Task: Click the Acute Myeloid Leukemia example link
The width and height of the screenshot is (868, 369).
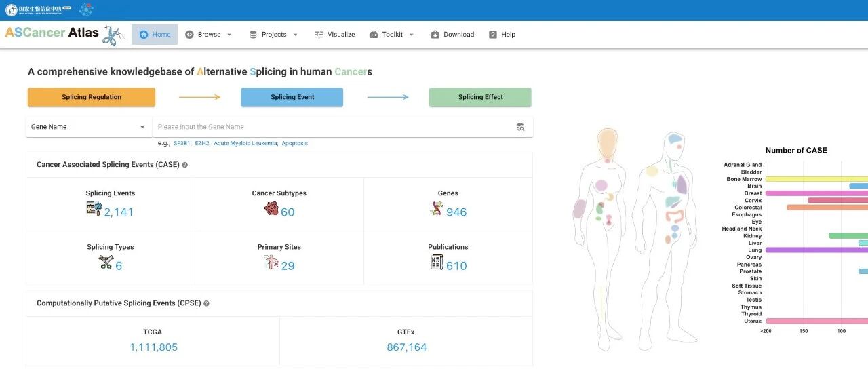Action: point(245,144)
